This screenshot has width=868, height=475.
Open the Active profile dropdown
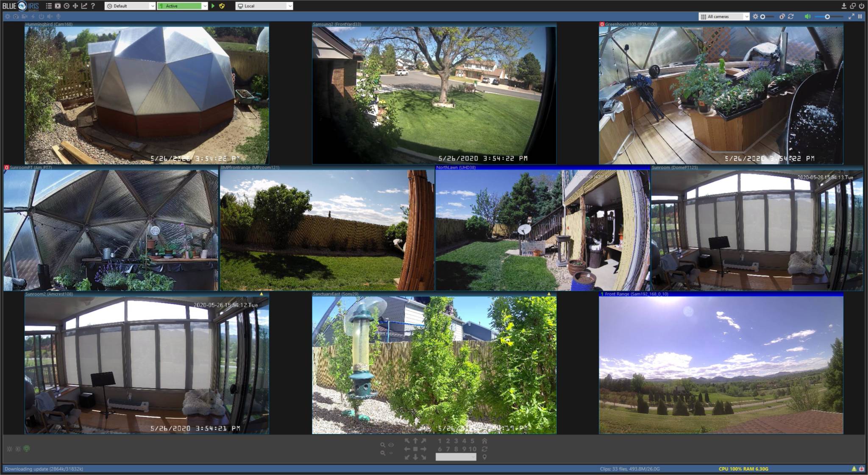(x=205, y=6)
